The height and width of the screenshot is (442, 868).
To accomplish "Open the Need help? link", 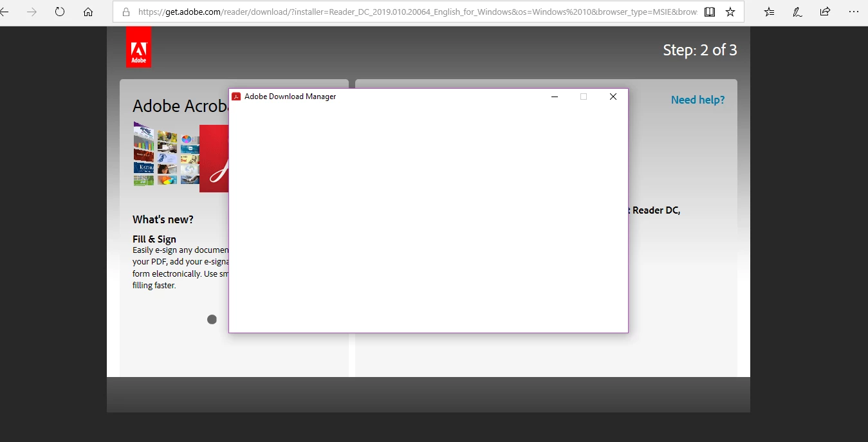I will (x=697, y=100).
